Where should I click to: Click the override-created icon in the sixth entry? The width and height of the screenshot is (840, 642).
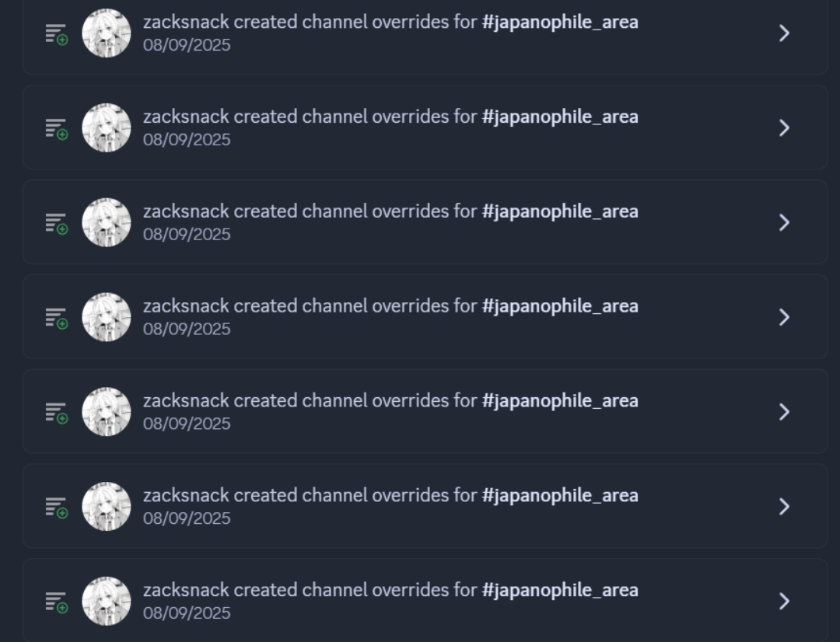coord(56,508)
